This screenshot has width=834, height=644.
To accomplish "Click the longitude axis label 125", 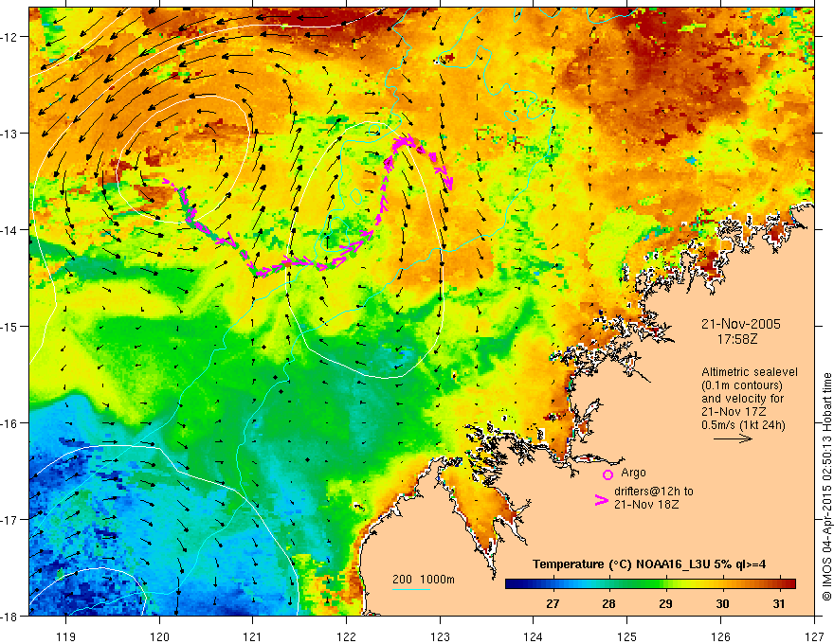I will pos(627,636).
